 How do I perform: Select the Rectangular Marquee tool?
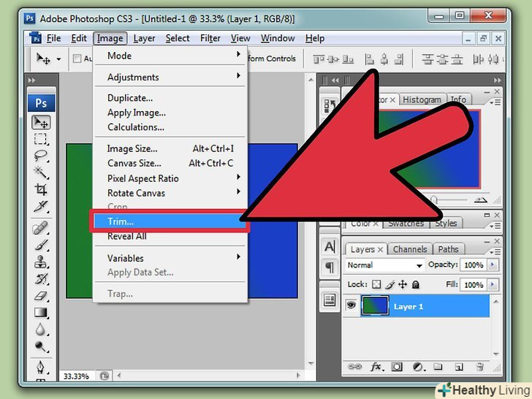[41, 139]
